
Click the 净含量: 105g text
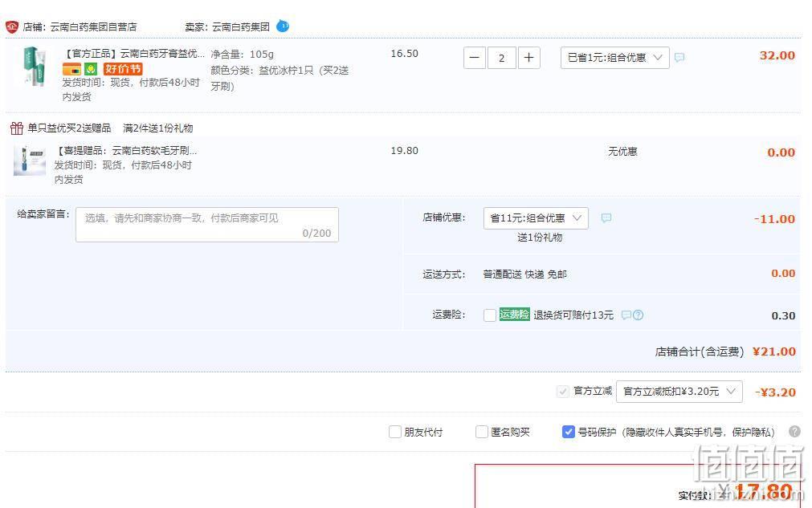coord(242,55)
